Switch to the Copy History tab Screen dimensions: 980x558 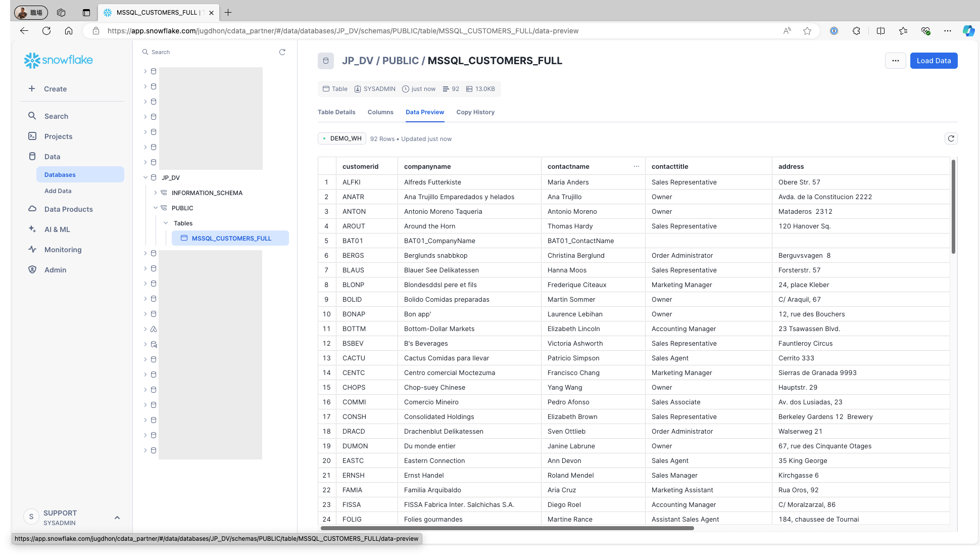click(475, 112)
